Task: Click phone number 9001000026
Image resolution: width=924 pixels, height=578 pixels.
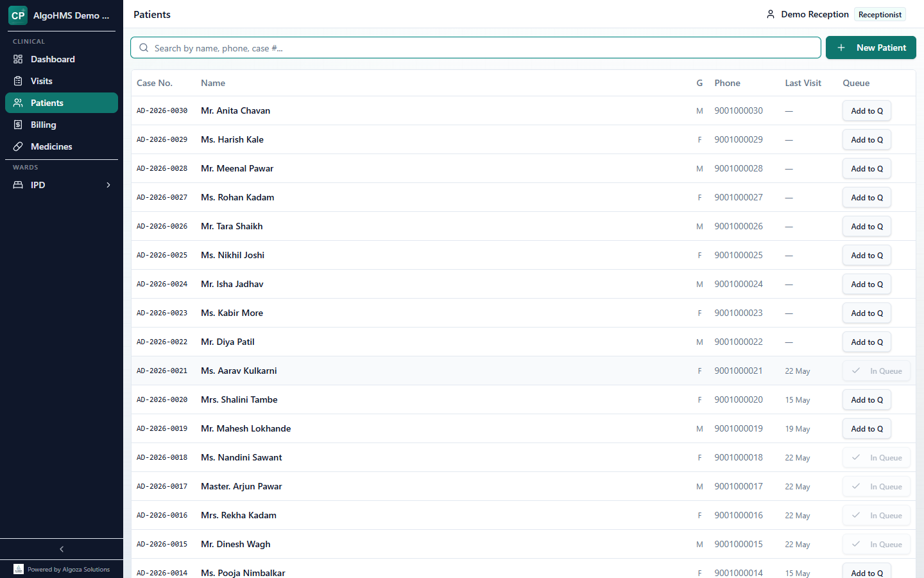Action: pos(739,226)
